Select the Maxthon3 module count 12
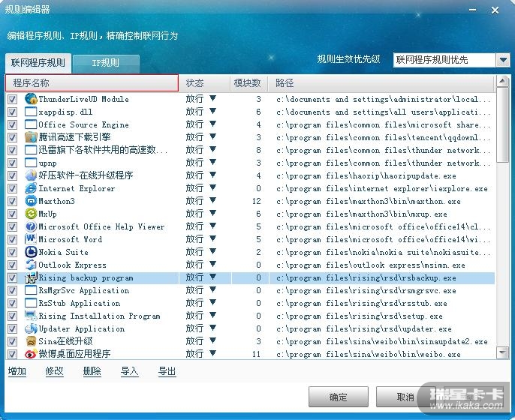Viewport: 515px width, 420px height. point(257,201)
